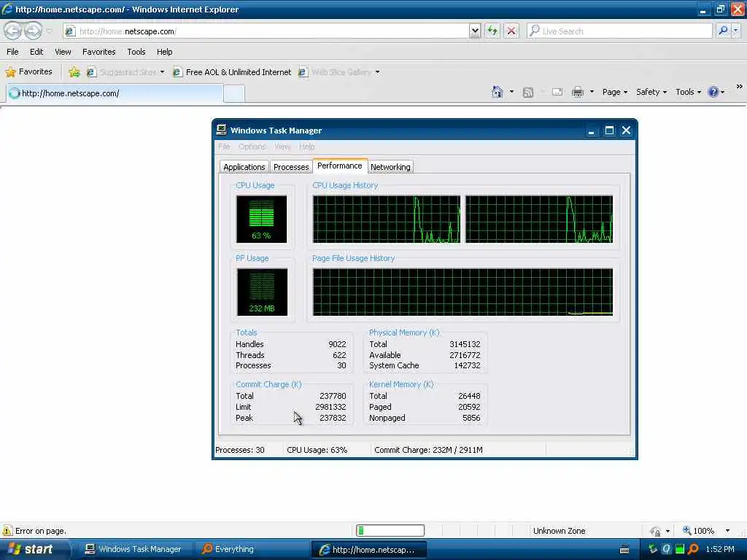Open Task Manager File menu

click(224, 147)
